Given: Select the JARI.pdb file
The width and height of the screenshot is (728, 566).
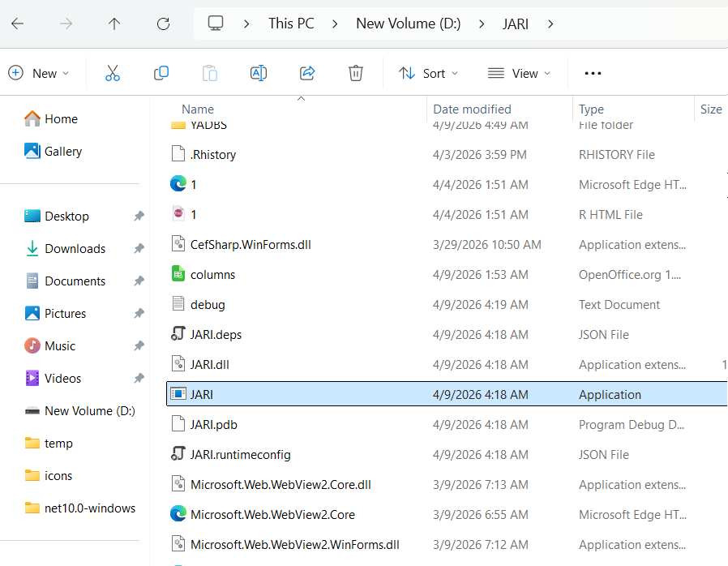Looking at the screenshot, I should pos(213,425).
